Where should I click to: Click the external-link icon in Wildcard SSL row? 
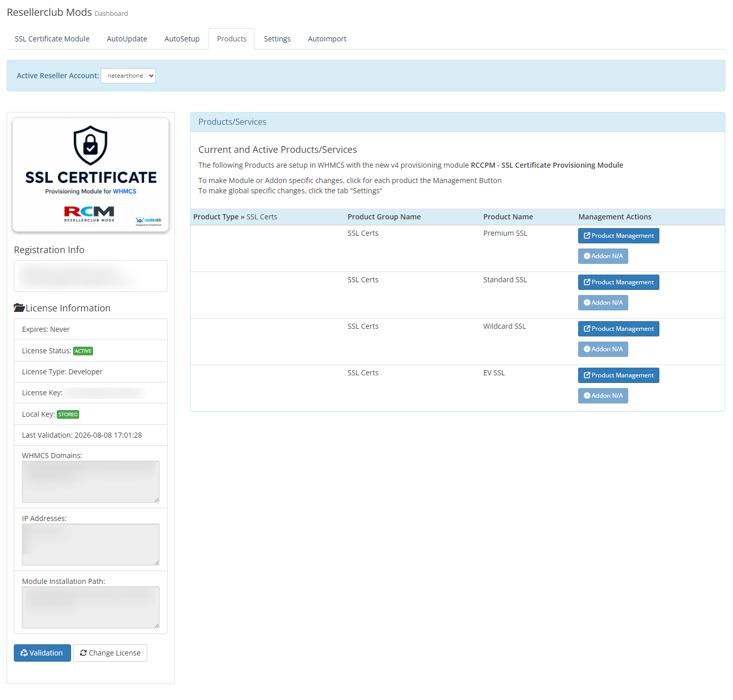(587, 329)
